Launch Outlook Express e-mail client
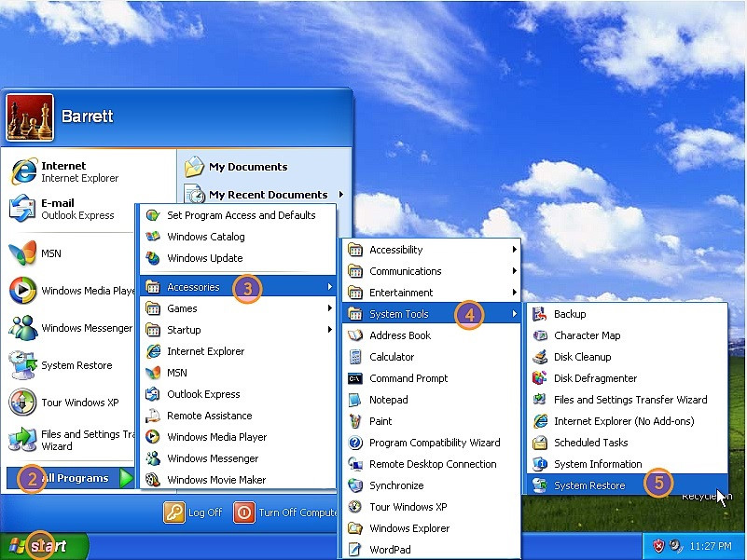747x560 pixels. point(68,209)
